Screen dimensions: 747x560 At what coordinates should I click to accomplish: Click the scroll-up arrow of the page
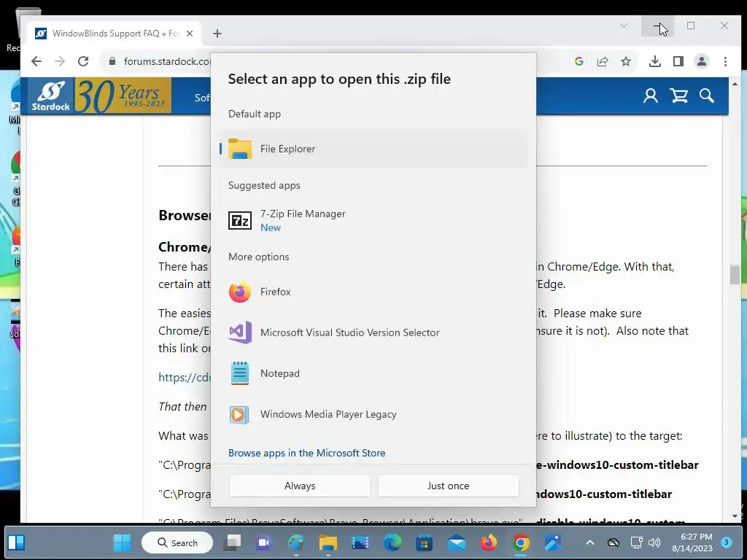click(735, 85)
